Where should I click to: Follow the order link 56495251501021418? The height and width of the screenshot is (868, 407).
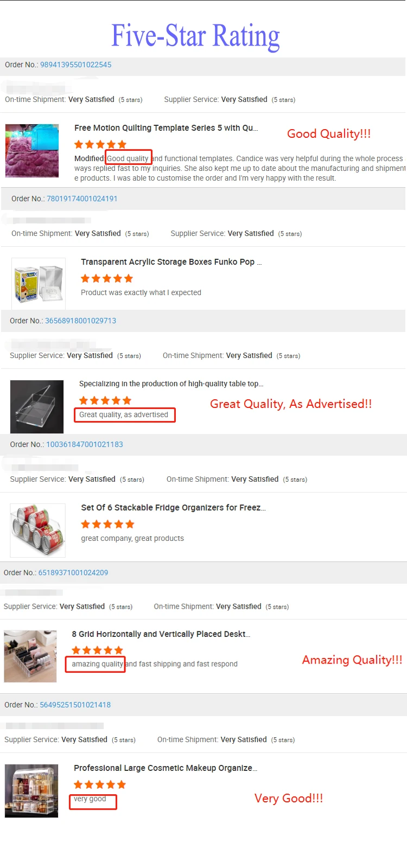click(75, 705)
